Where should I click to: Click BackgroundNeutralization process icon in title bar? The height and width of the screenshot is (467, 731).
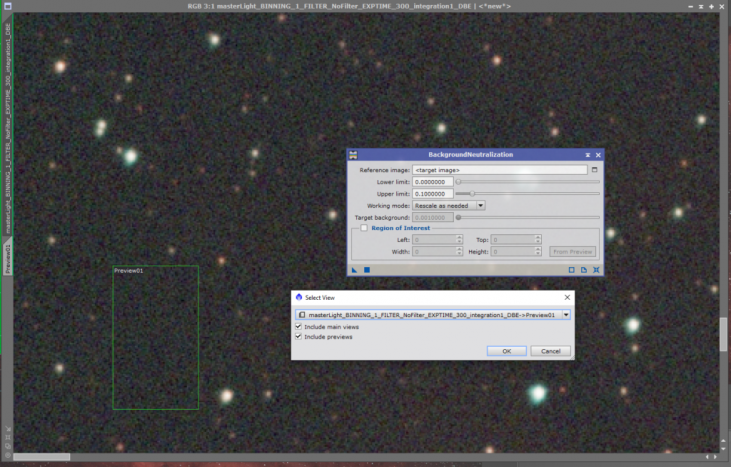(x=353, y=155)
